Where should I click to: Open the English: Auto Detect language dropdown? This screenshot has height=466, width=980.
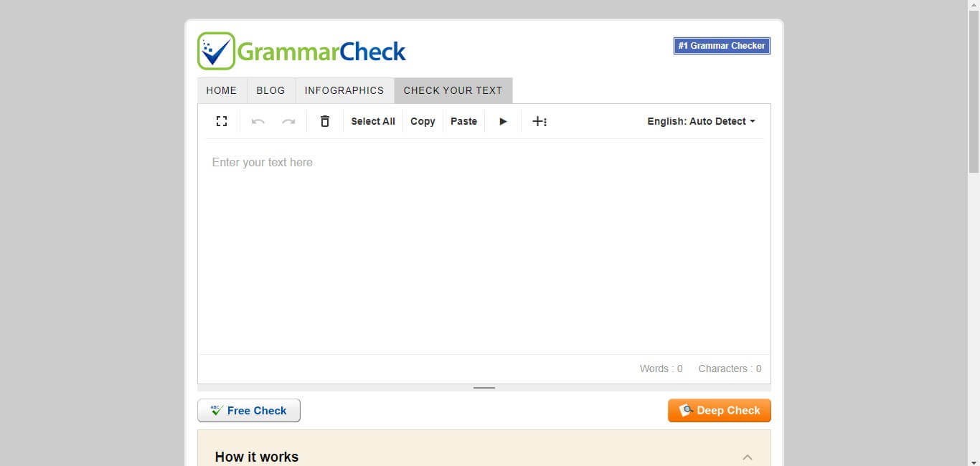(701, 121)
